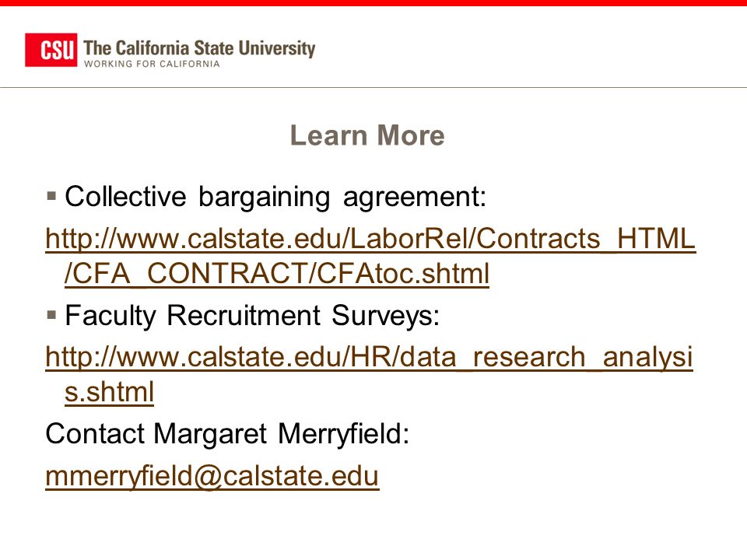Click the red CSU logo icon
747x560 pixels.
pyautogui.click(x=51, y=50)
